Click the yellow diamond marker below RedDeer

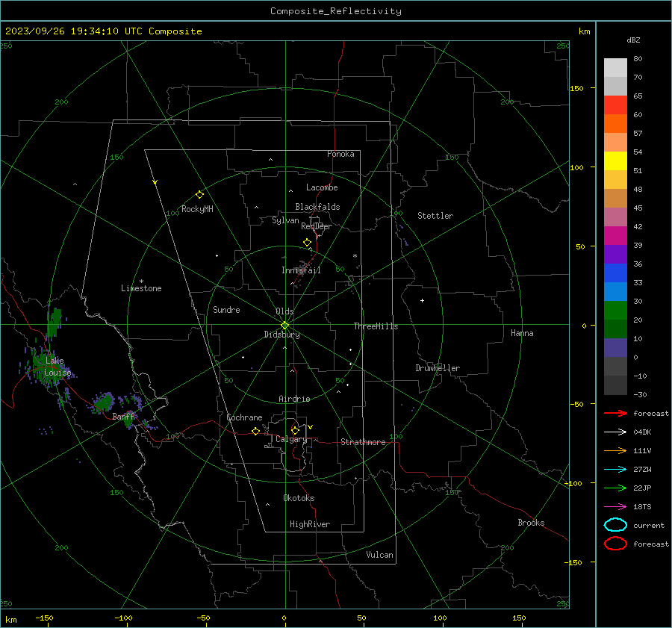[x=307, y=243]
